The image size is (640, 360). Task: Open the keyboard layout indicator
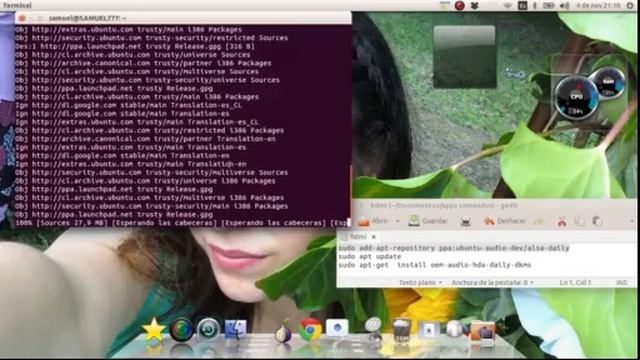[522, 5]
